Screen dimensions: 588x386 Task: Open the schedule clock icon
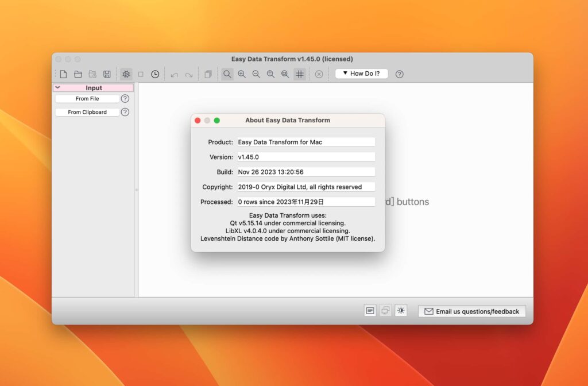(155, 74)
